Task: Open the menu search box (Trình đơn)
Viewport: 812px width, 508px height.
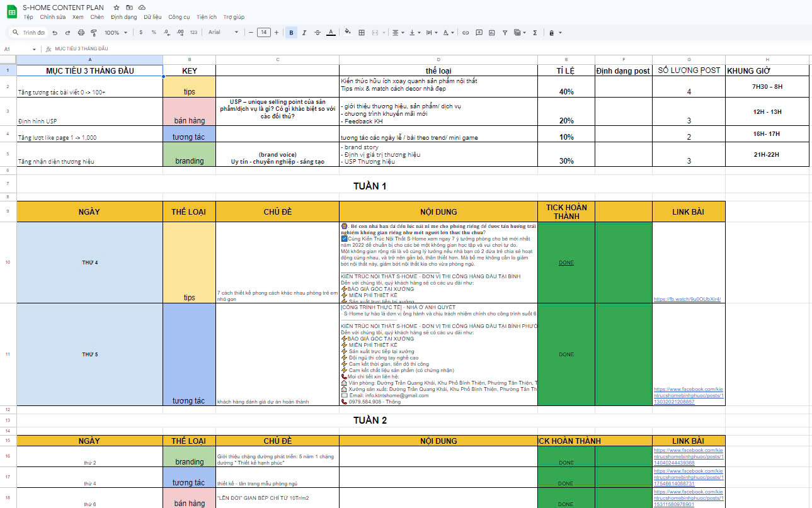Action: (29, 32)
